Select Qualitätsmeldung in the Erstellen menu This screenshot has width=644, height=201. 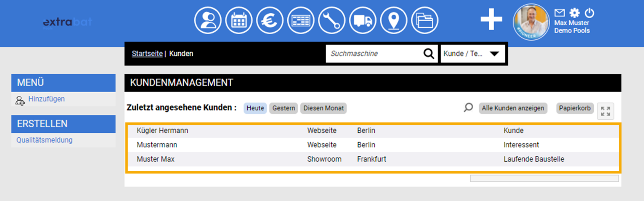(x=44, y=140)
